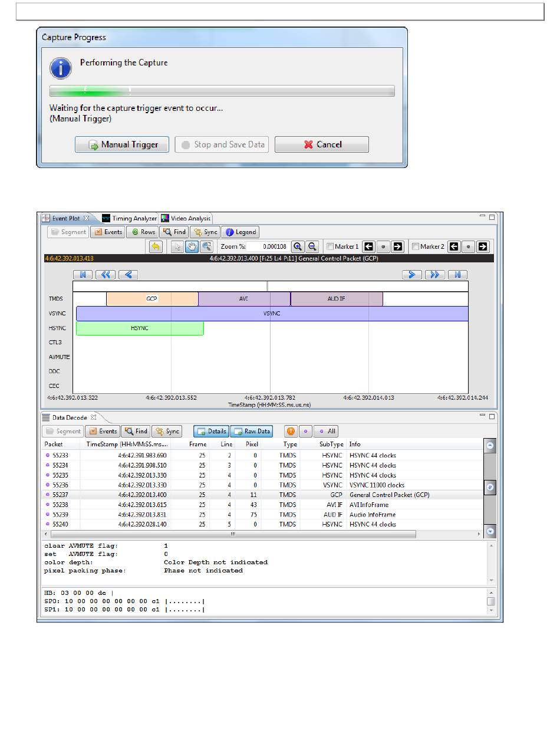Toggle the Raw Data view button
Image resolution: width=560 pixels, height=747 pixels.
pyautogui.click(x=252, y=431)
